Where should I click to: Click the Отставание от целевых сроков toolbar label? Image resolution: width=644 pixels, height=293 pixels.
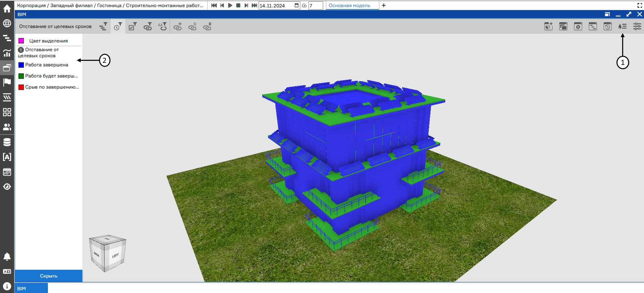point(55,27)
